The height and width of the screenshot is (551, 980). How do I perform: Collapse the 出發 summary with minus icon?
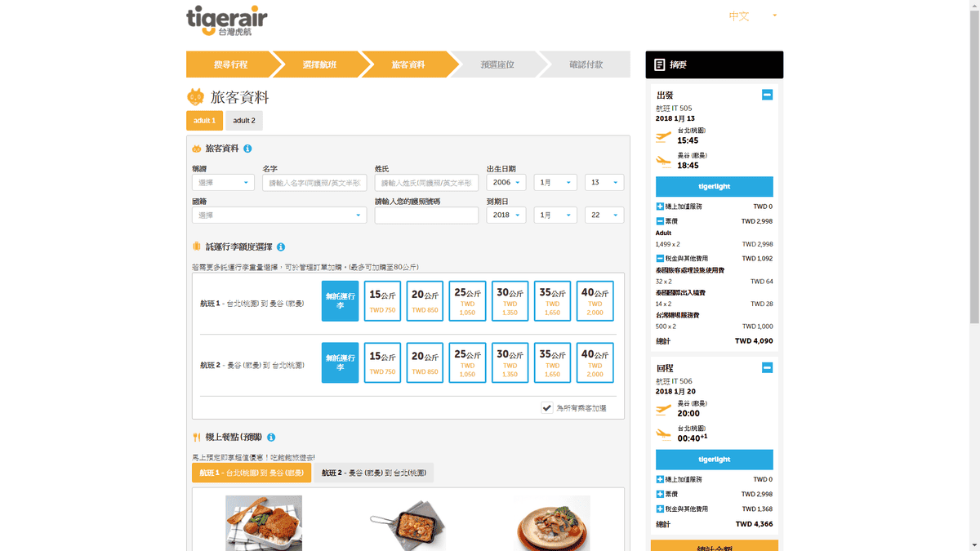[767, 95]
